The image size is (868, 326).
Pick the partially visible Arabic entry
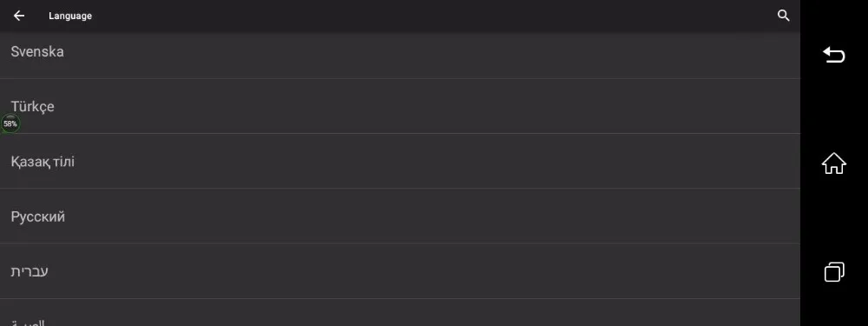[400, 313]
